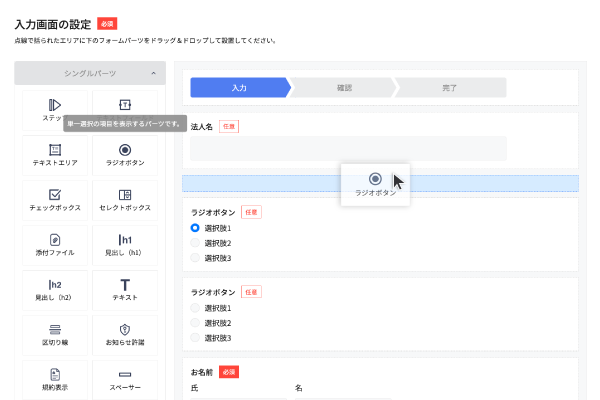Select 選択肢3 in second radio group

pyautogui.click(x=195, y=338)
